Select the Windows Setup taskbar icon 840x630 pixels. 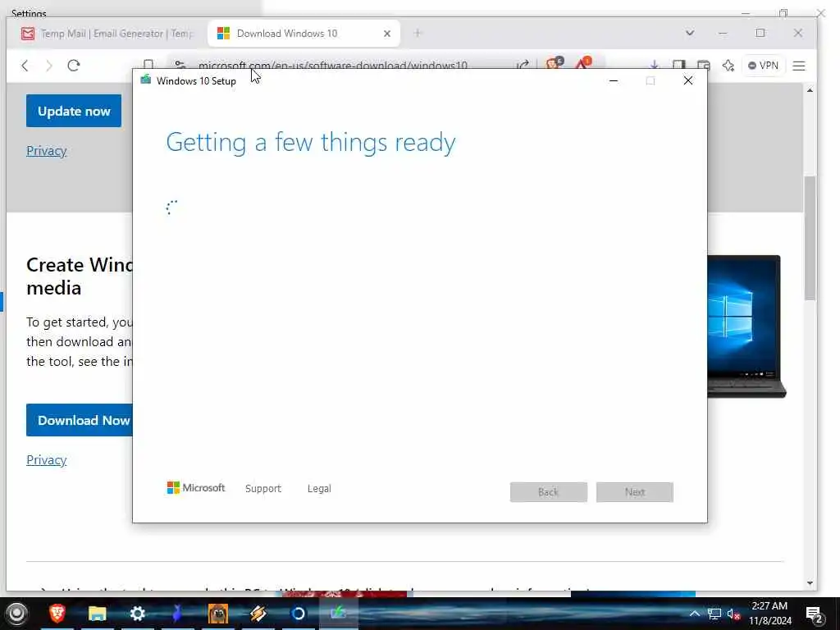[x=339, y=614]
